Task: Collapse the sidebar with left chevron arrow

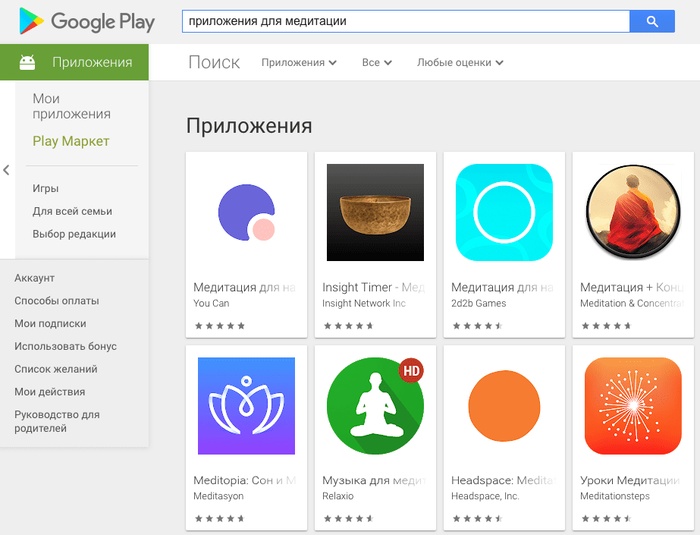Action: point(6,170)
